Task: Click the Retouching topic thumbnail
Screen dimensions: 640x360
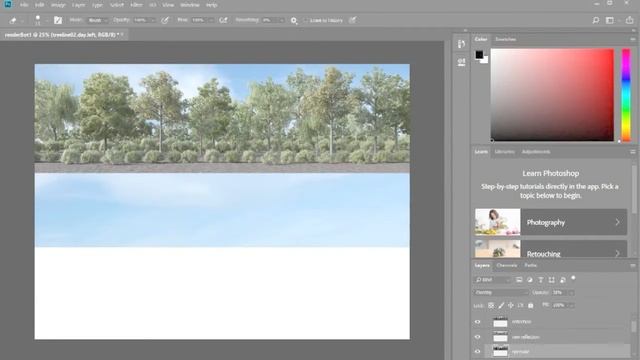Action: [x=498, y=249]
